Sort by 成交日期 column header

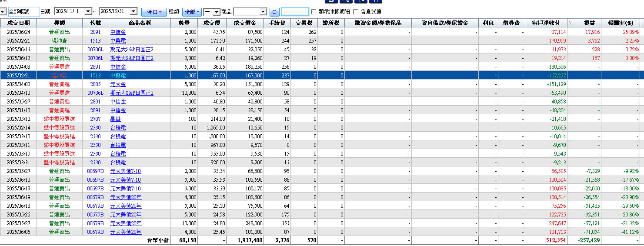(x=19, y=23)
